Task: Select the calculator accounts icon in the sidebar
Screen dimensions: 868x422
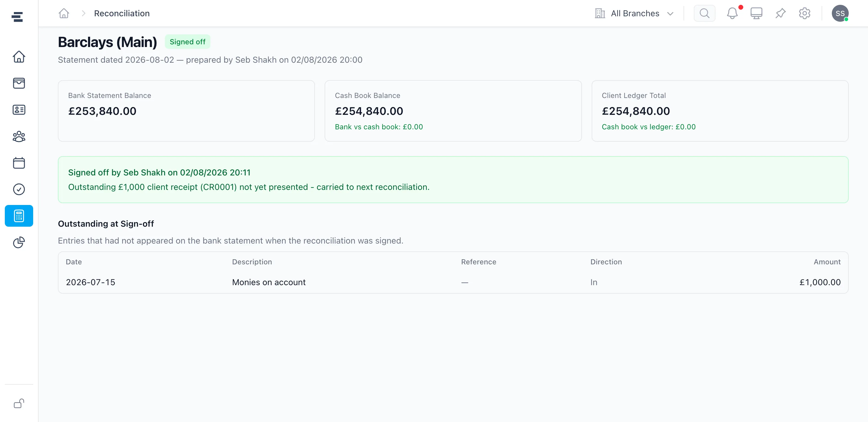Action: click(19, 216)
